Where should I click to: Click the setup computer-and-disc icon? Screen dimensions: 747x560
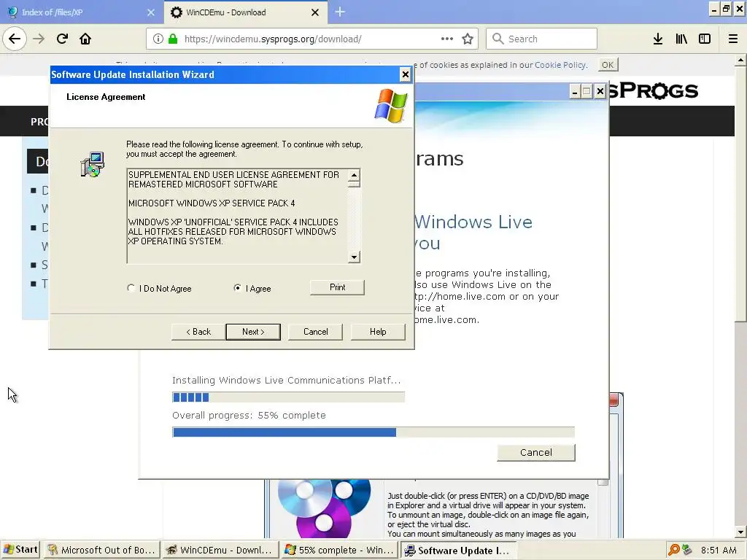click(93, 165)
